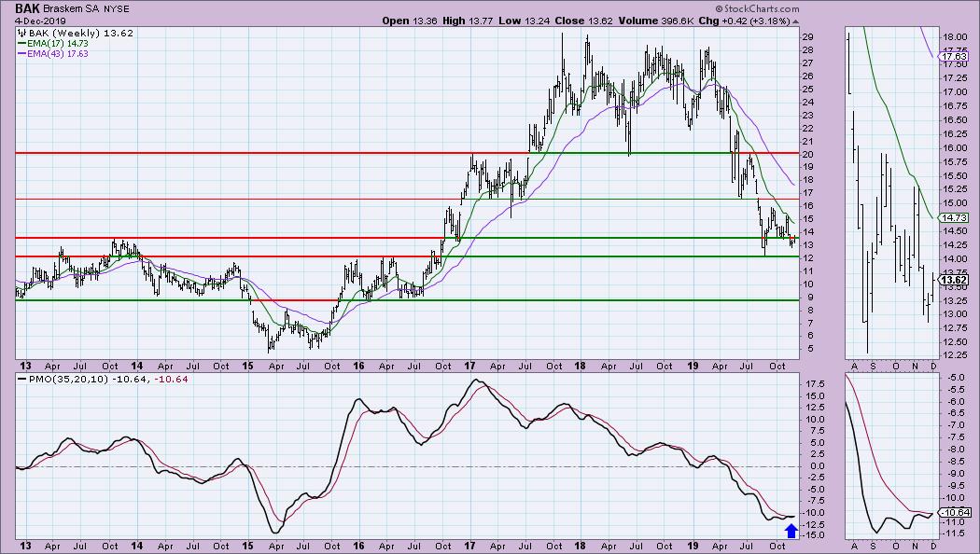Click the 12.25 label on the zoom panel axis
980x554 pixels.
pos(955,355)
